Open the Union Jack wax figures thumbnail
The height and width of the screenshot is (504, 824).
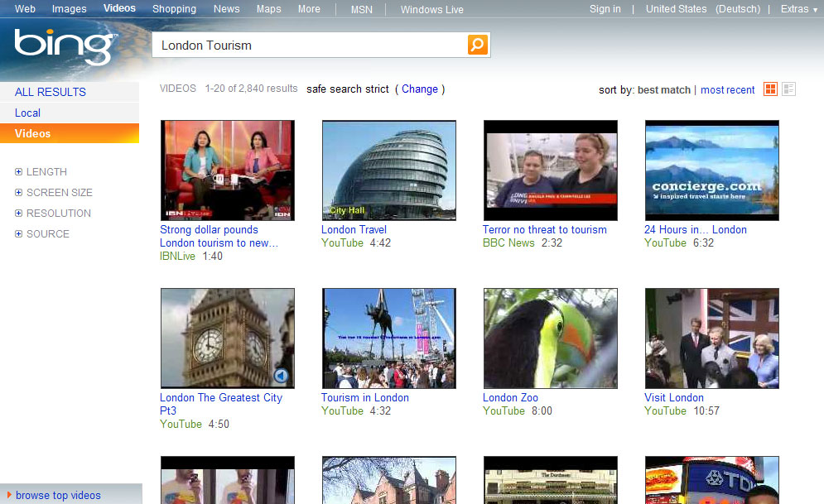coord(712,338)
